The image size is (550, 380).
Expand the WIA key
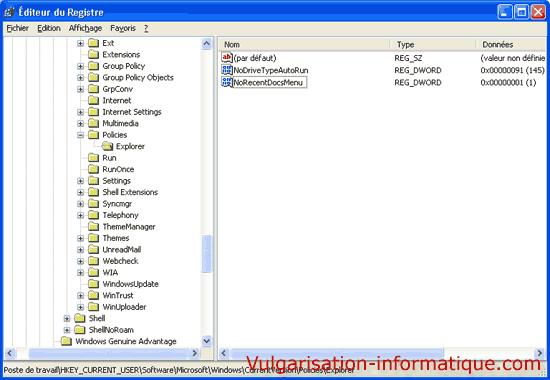pos(81,273)
